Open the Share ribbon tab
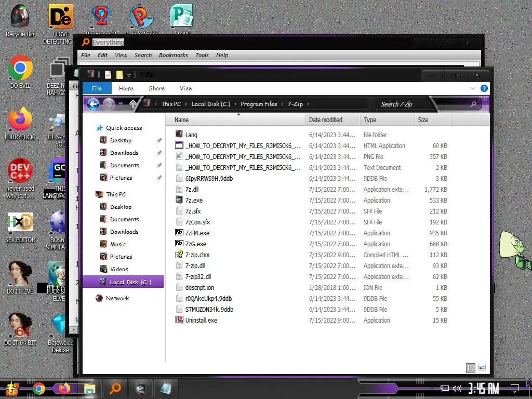Image resolution: width=532 pixels, height=399 pixels. click(156, 88)
